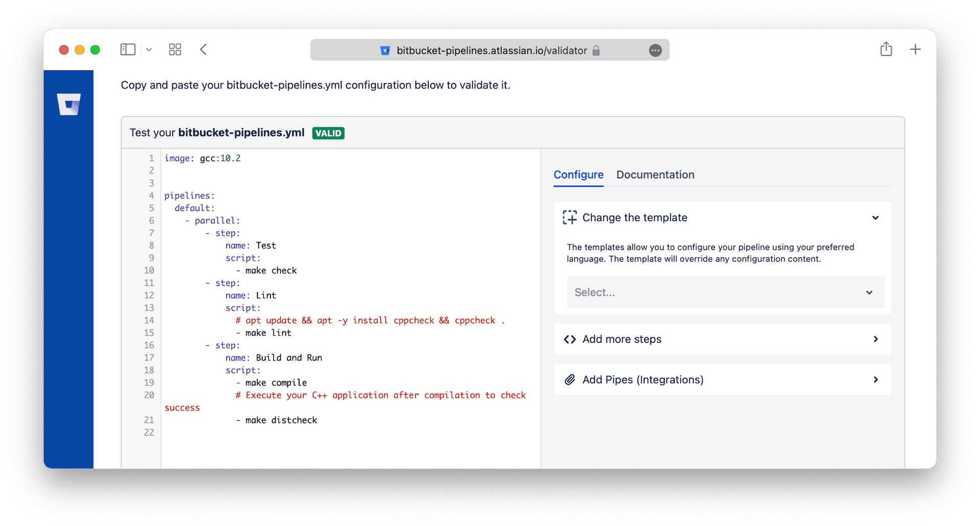Collapse the Change the template section
The width and height of the screenshot is (980, 526).
click(875, 218)
